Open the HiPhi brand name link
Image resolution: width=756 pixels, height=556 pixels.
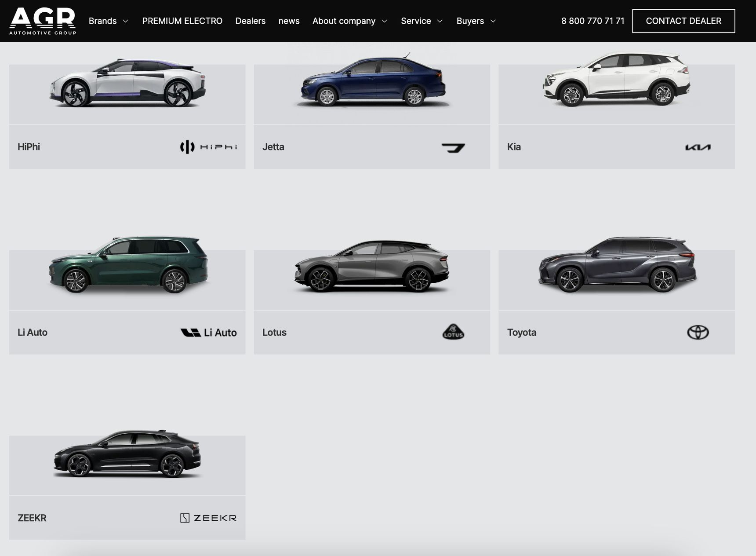coord(29,147)
